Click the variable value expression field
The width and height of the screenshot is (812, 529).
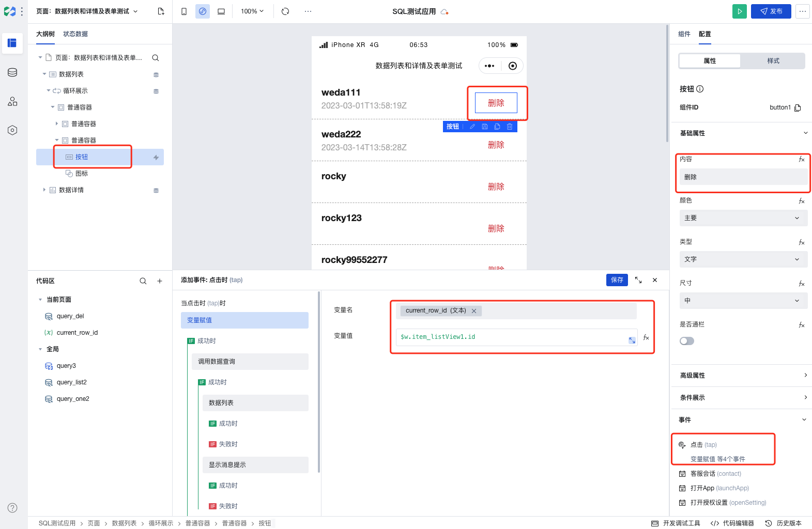(516, 337)
